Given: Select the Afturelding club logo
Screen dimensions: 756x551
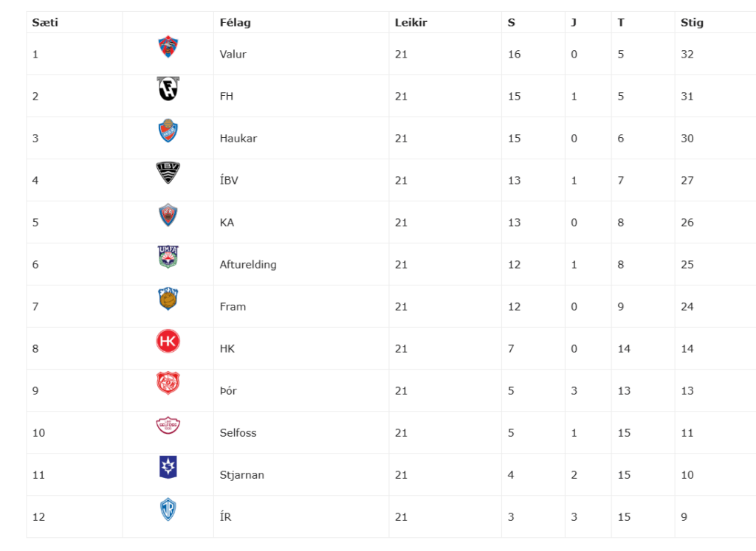Looking at the screenshot, I should coord(168,257).
